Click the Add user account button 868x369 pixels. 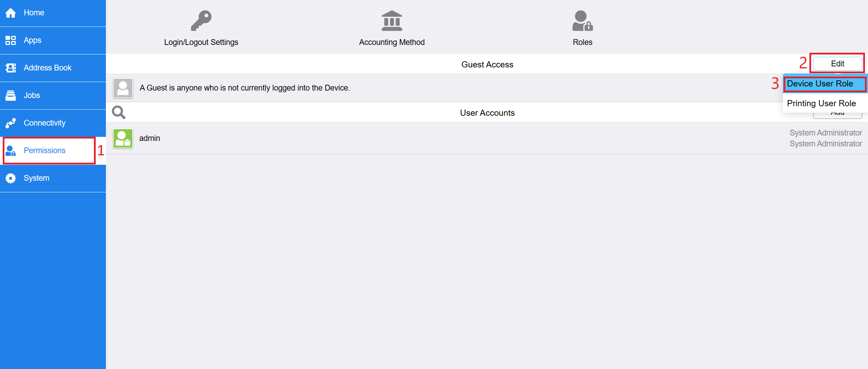pos(837,116)
